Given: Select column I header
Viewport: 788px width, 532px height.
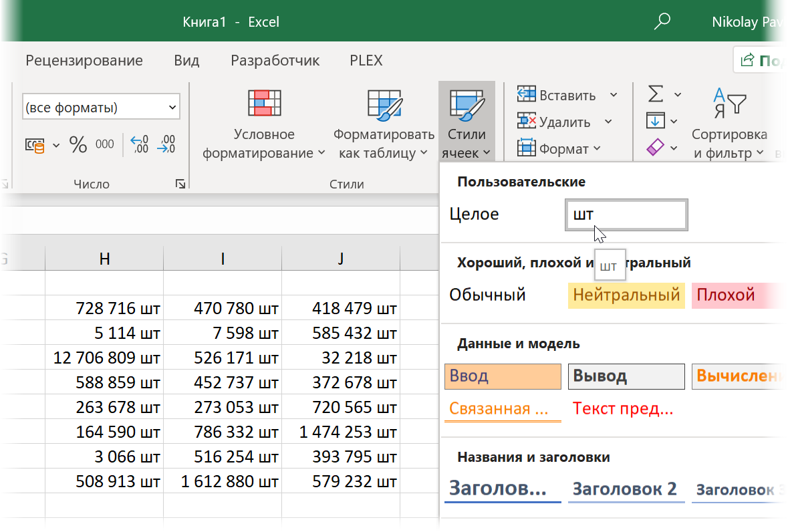Looking at the screenshot, I should (x=222, y=258).
